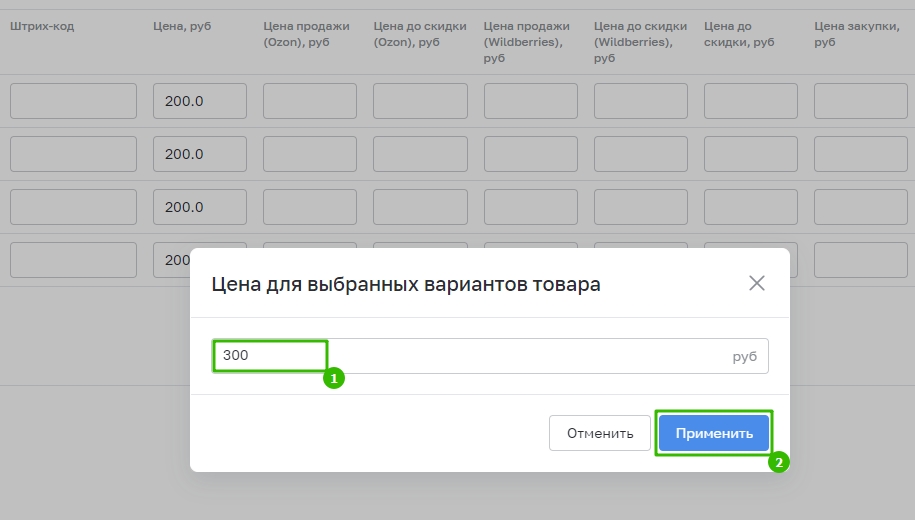Viewport: 915px width, 520px height.
Task: Click first row Цена до скидки (Ozon) field
Action: 420,101
